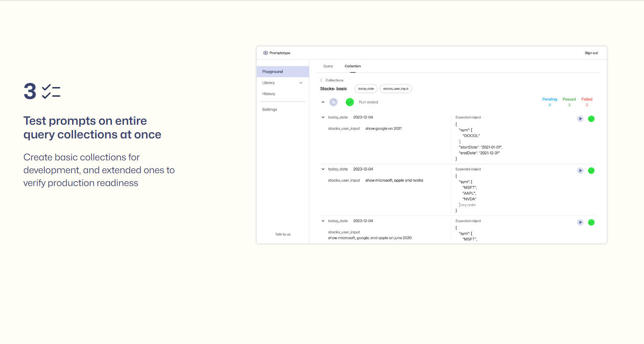Switch to the Query tab
644x344 pixels.
328,66
